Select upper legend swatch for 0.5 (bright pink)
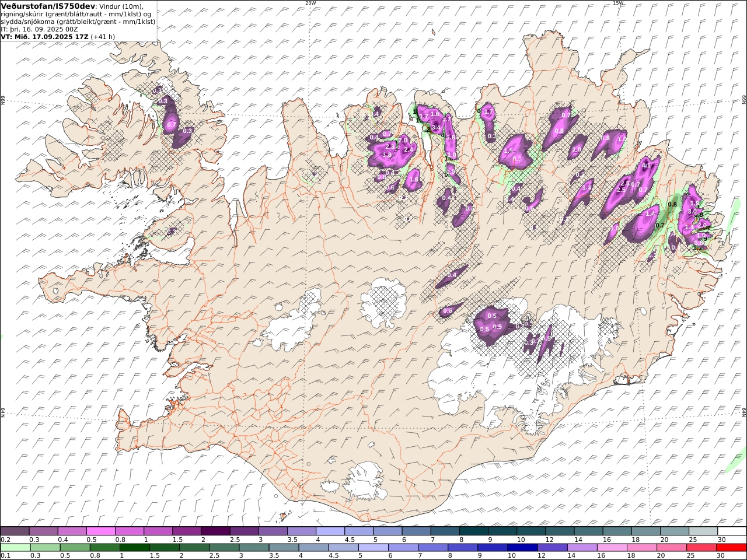 pyautogui.click(x=100, y=531)
